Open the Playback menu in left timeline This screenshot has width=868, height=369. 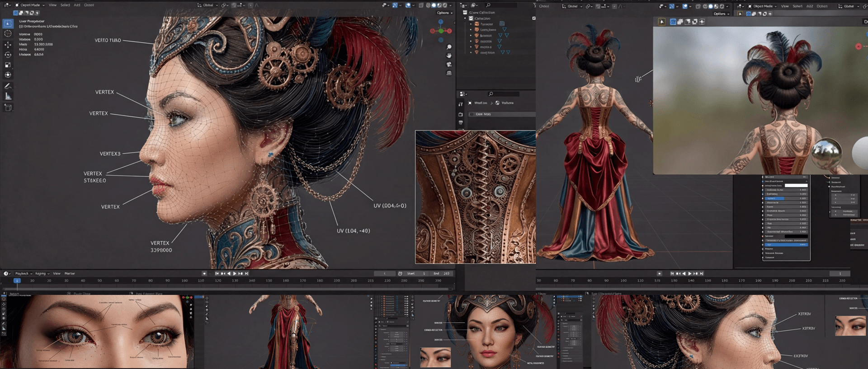pos(23,273)
